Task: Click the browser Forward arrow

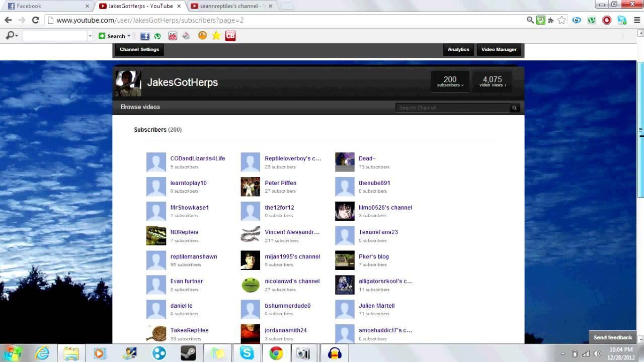Action: [x=22, y=20]
